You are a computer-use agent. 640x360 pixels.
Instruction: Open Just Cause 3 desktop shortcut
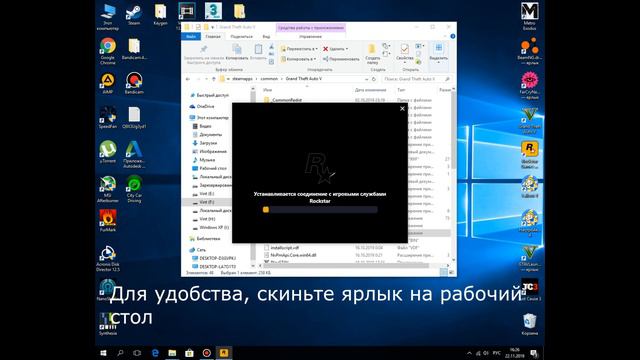(529, 290)
